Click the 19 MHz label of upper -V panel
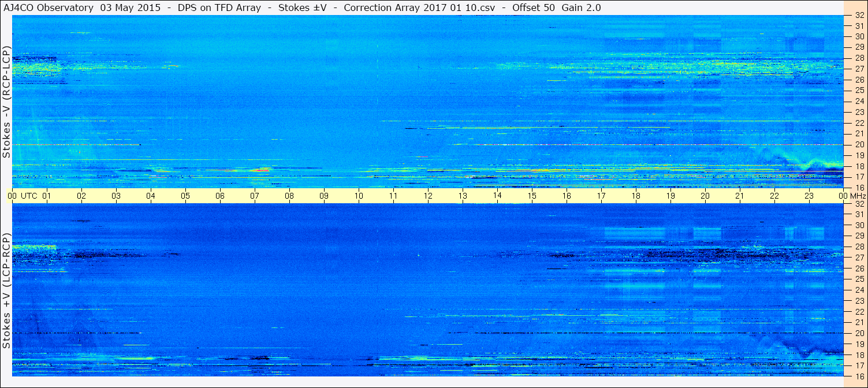The height and width of the screenshot is (388, 868). tap(859, 155)
